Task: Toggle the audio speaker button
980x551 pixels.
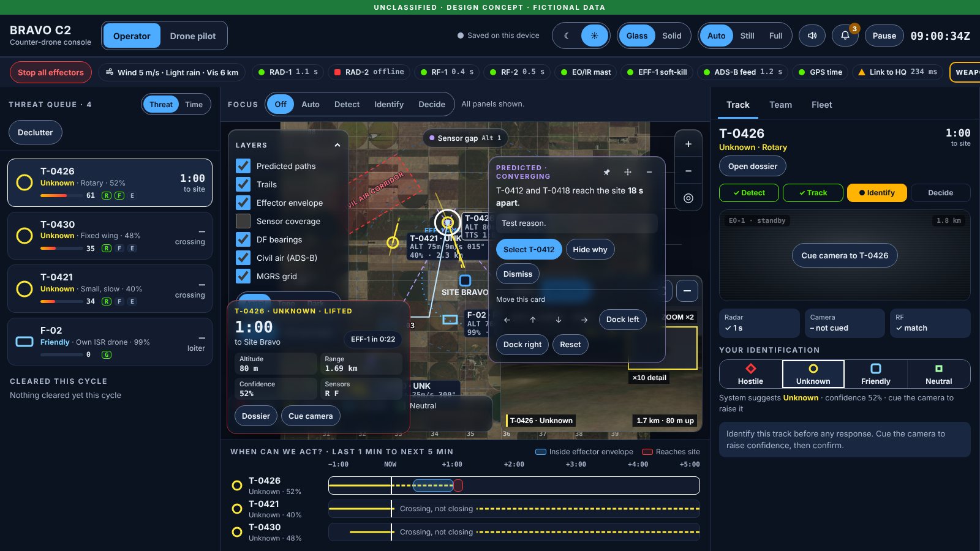Action: click(x=812, y=36)
